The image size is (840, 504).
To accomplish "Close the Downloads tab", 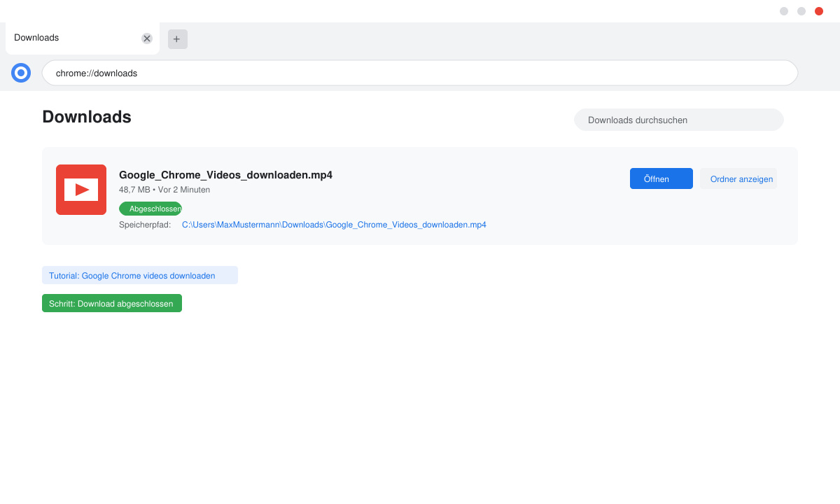I will 147,38.
